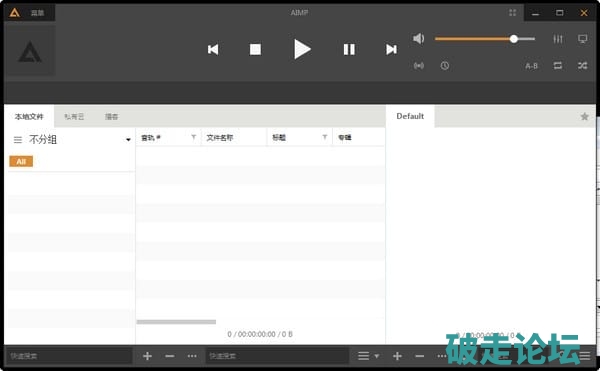This screenshot has width=600, height=371.
Task: Switch to the third music library tab
Action: point(111,116)
